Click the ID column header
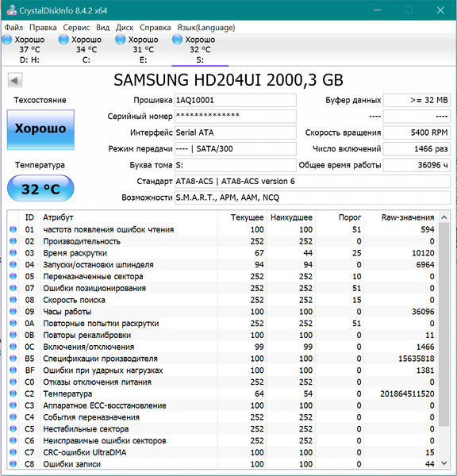Screen dimensions: 457x476 click(x=29, y=217)
